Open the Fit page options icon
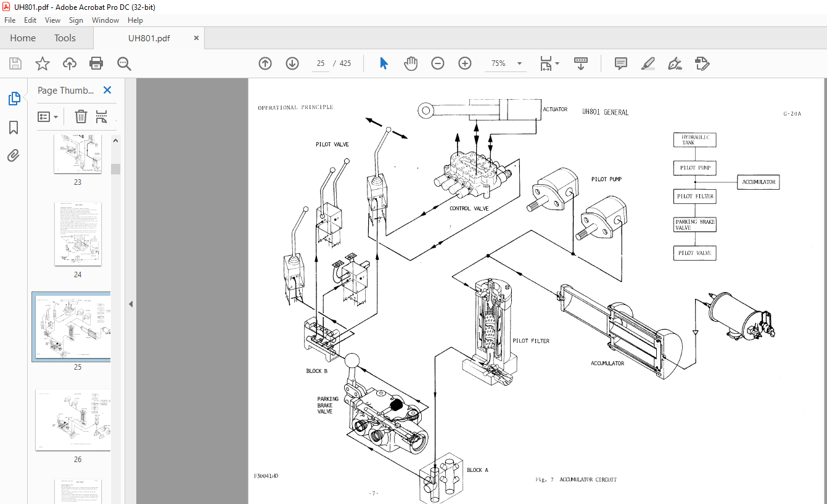 pyautogui.click(x=549, y=63)
